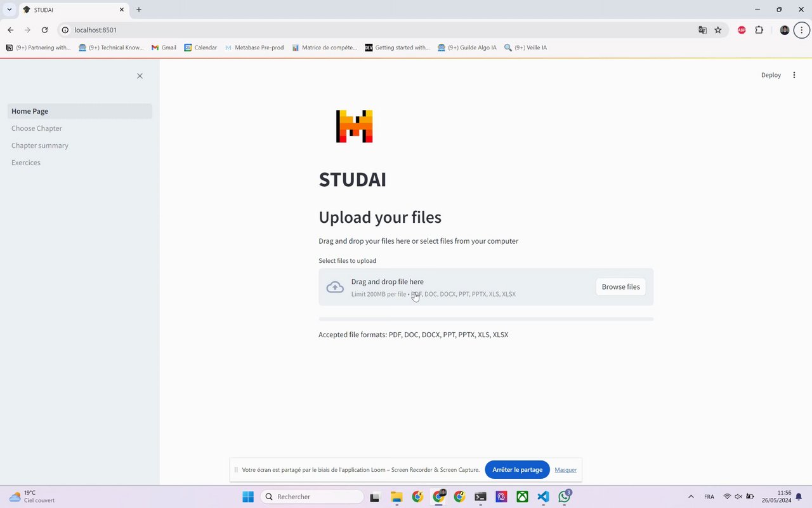Open the Windows Start menu
Viewport: 812px width, 508px height.
(x=248, y=497)
